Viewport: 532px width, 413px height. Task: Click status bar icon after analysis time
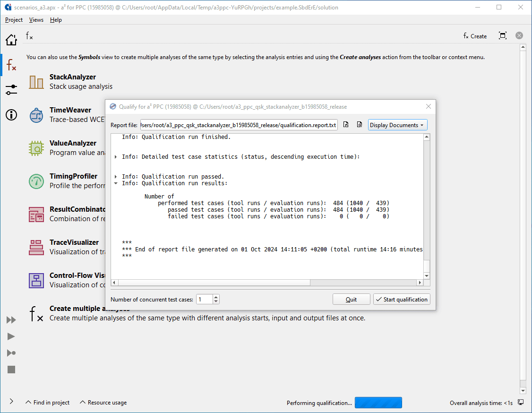pos(521,403)
